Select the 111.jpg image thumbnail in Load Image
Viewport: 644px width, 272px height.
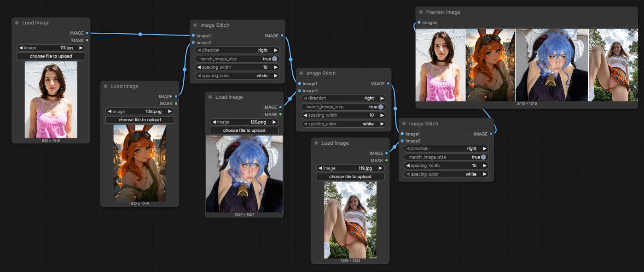[51, 100]
